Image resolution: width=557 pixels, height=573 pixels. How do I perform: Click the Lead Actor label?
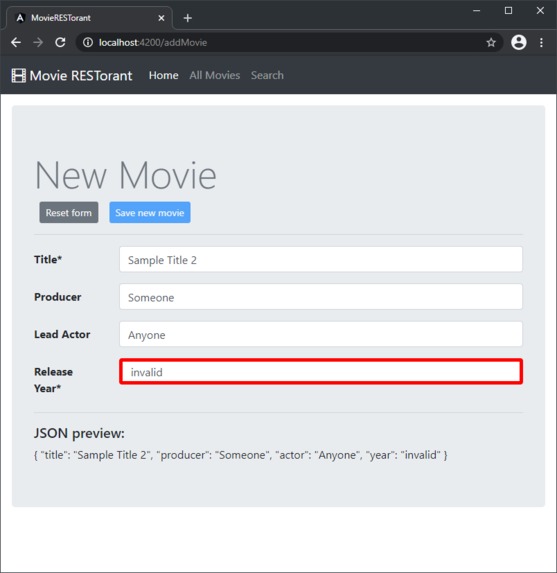click(62, 334)
